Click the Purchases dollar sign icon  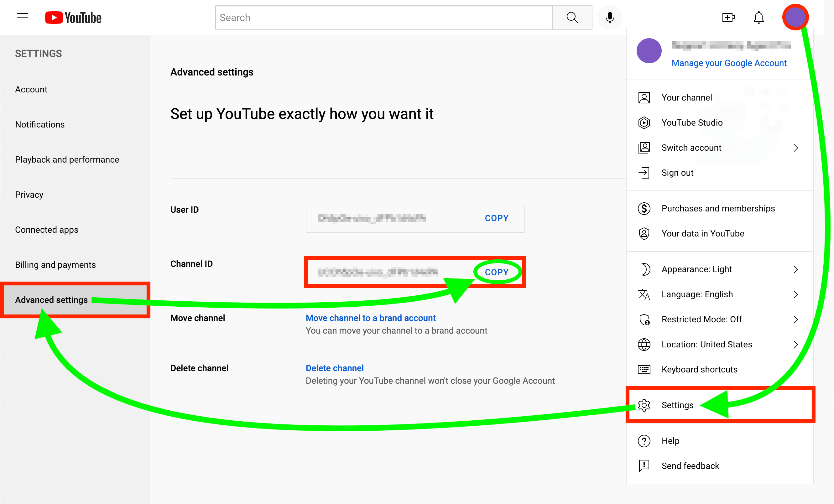point(644,209)
